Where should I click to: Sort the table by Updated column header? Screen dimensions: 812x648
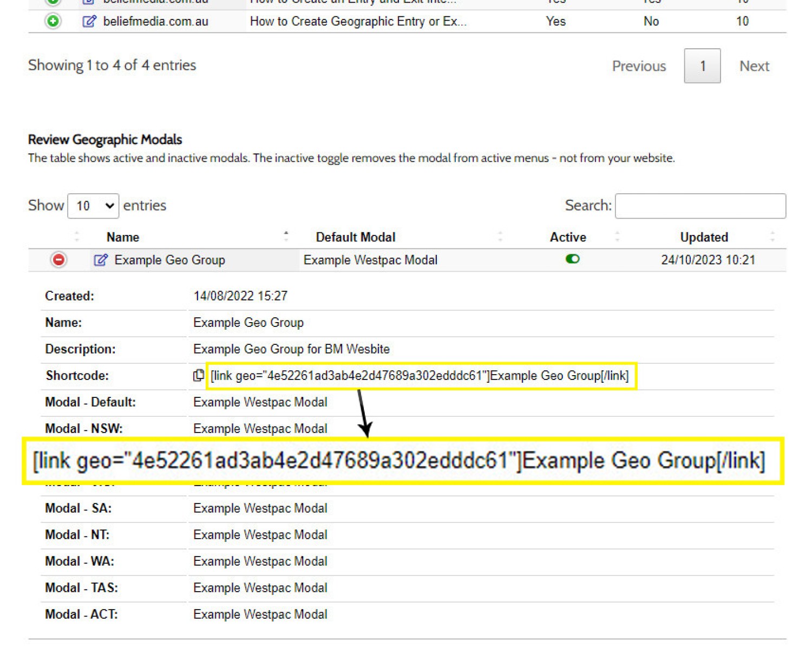704,237
